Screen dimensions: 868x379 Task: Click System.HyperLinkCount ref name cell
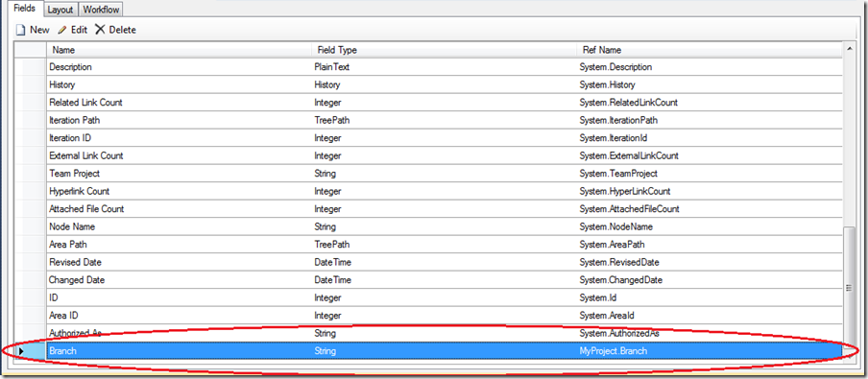point(710,191)
